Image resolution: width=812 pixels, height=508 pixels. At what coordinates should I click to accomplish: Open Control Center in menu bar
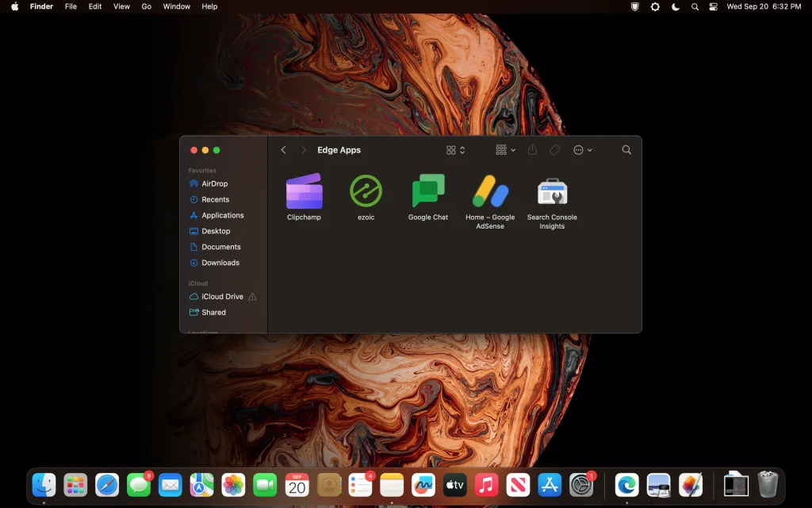(x=713, y=6)
